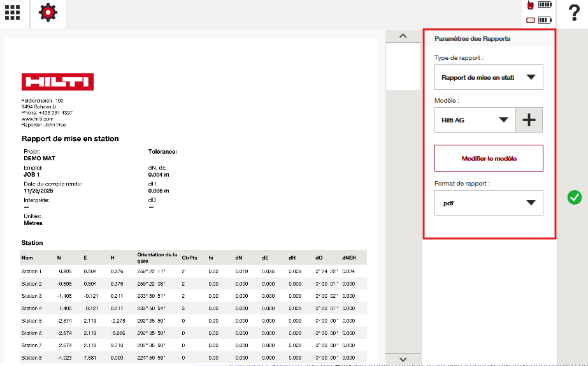Click the Nom column header
This screenshot has width=588, height=366.
27,258
